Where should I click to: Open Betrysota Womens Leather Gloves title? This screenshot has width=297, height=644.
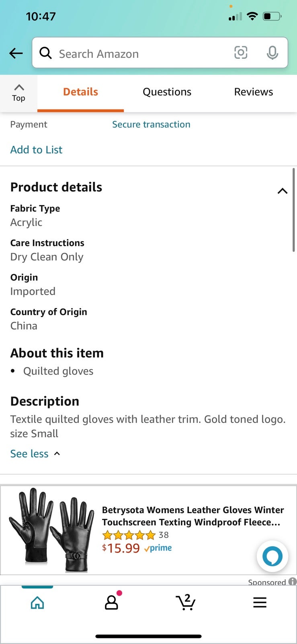pos(193,516)
